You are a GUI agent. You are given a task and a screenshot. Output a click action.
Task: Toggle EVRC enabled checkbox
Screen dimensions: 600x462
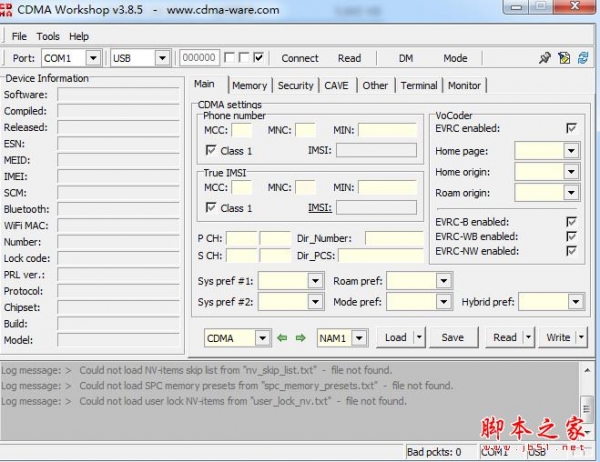click(571, 128)
